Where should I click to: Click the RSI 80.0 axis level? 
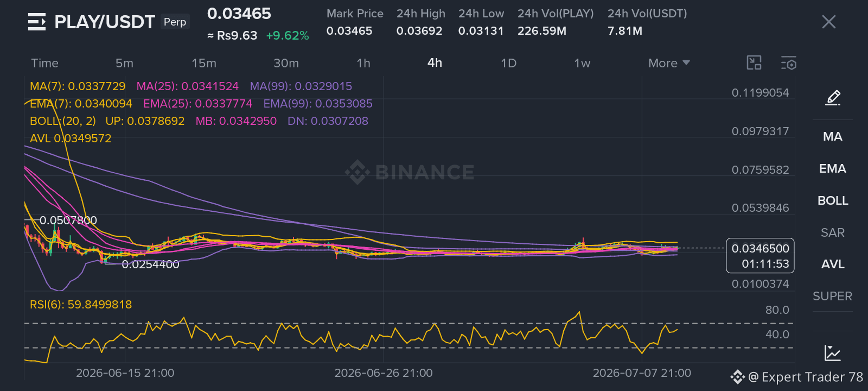tap(777, 310)
